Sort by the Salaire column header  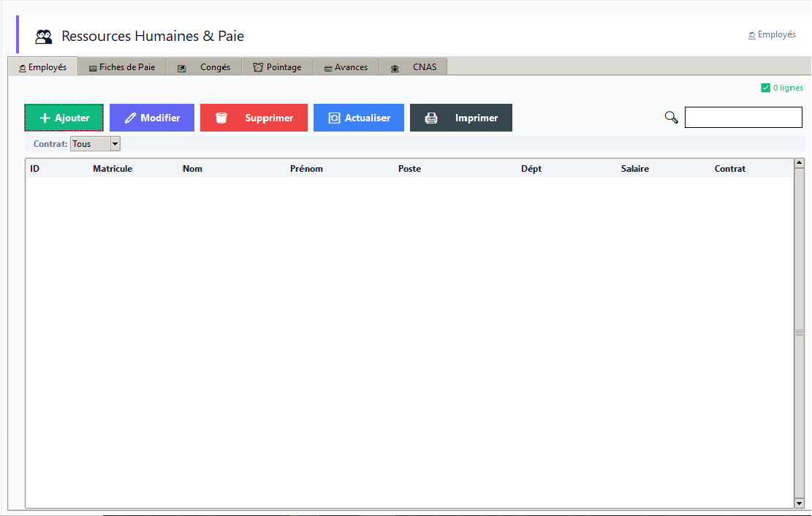[635, 168]
